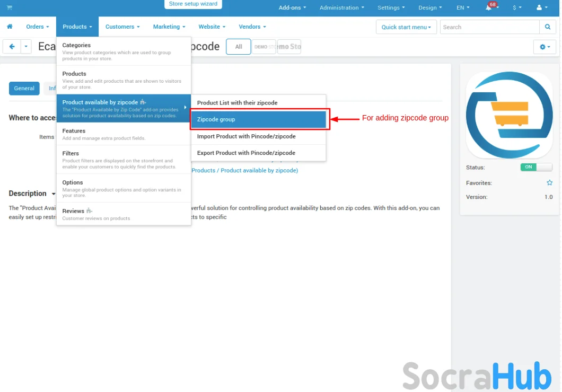The width and height of the screenshot is (562, 392).
Task: Open the notifications bell icon
Action: [488, 7]
